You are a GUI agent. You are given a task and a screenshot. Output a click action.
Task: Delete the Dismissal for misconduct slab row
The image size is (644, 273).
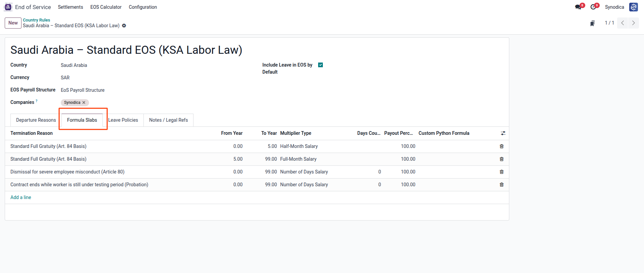502,172
